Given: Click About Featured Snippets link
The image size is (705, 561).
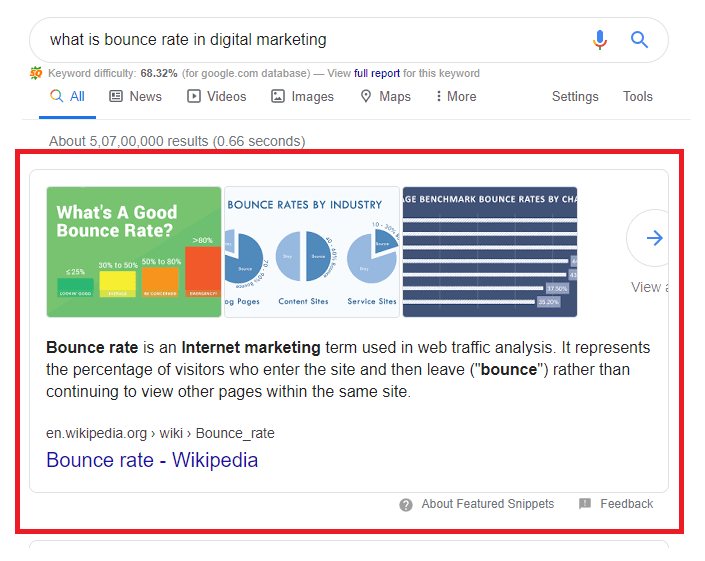Looking at the screenshot, I should 487,504.
